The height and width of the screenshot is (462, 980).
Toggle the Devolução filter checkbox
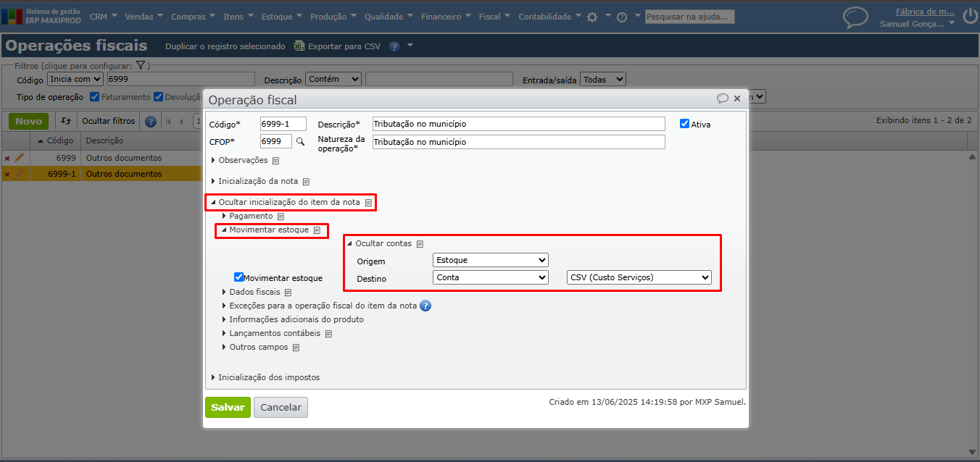pos(158,97)
